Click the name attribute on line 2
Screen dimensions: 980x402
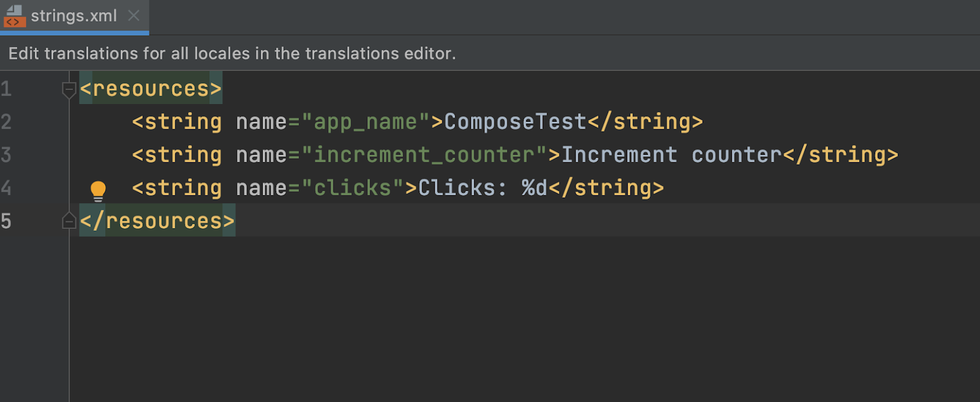[262, 122]
